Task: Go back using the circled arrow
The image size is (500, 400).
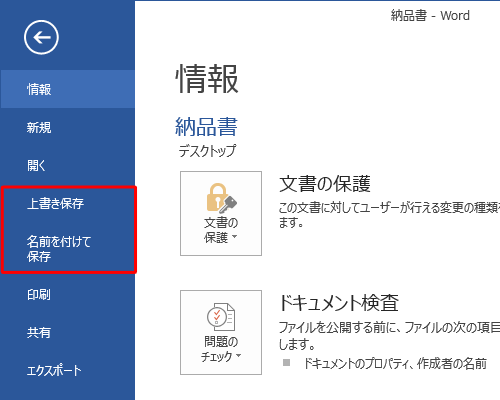Action: [41, 37]
